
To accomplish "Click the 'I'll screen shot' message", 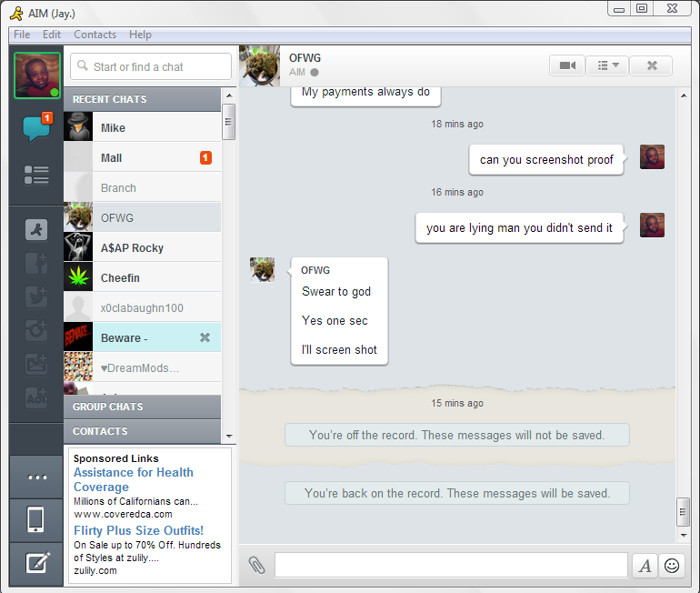I will point(339,349).
